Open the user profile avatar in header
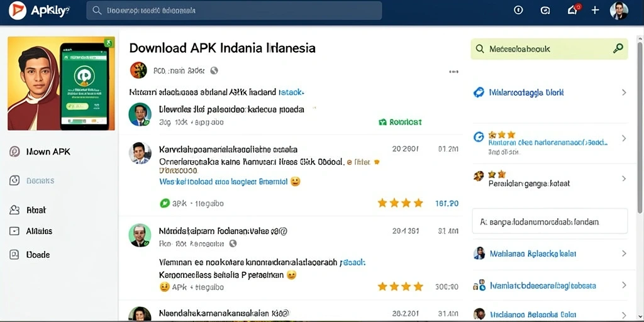The height and width of the screenshot is (322, 644). 619,11
